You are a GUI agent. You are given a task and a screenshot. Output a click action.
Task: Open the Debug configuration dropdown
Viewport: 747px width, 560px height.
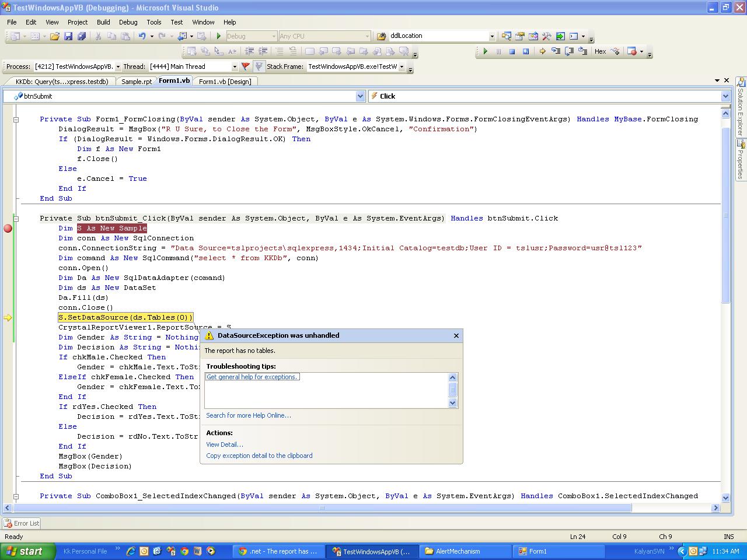pyautogui.click(x=273, y=36)
